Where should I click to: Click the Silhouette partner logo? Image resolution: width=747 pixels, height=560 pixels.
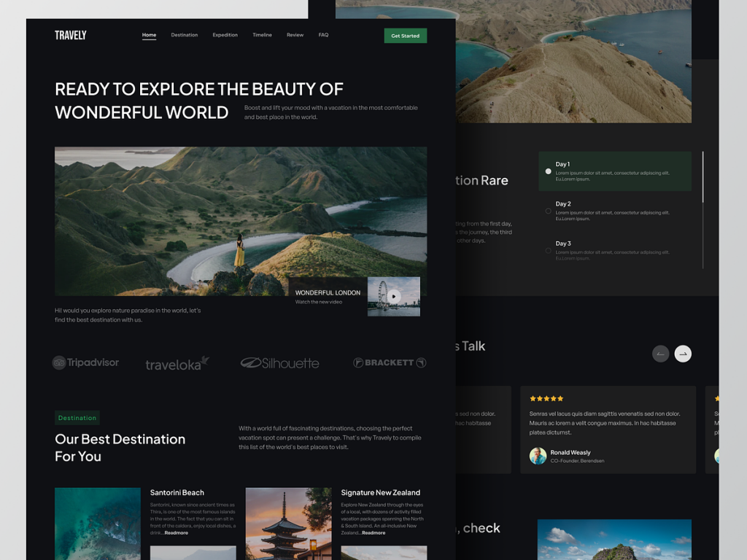point(280,362)
